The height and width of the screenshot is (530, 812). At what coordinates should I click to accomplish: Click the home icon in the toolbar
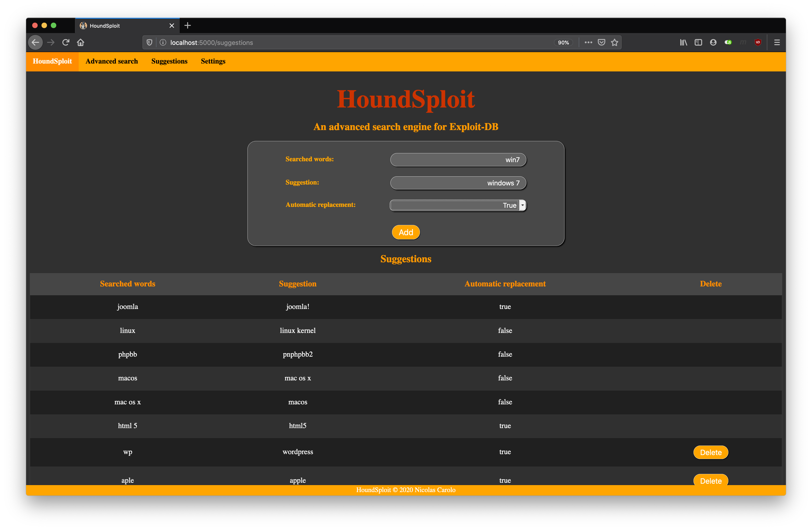click(x=81, y=42)
